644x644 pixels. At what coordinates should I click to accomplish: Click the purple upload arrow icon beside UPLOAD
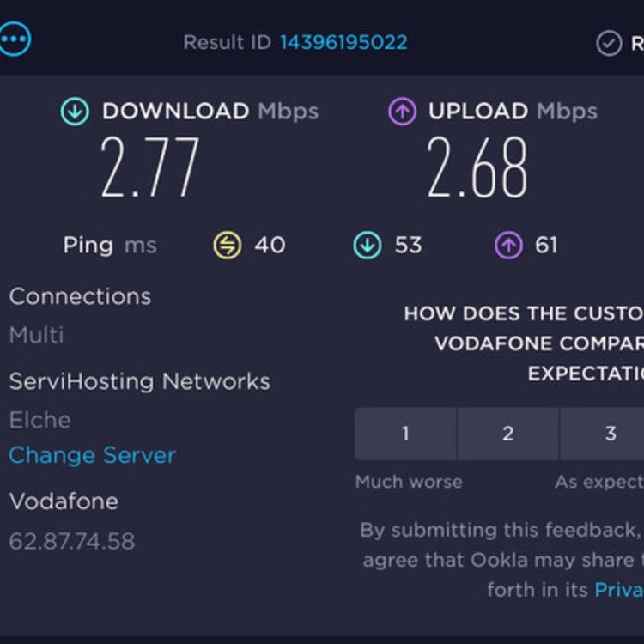coord(402,112)
